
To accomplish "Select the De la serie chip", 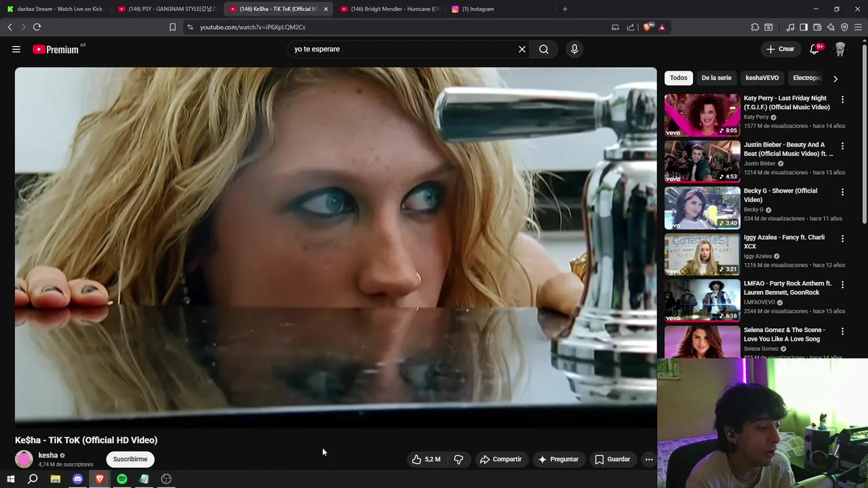I will click(x=716, y=78).
